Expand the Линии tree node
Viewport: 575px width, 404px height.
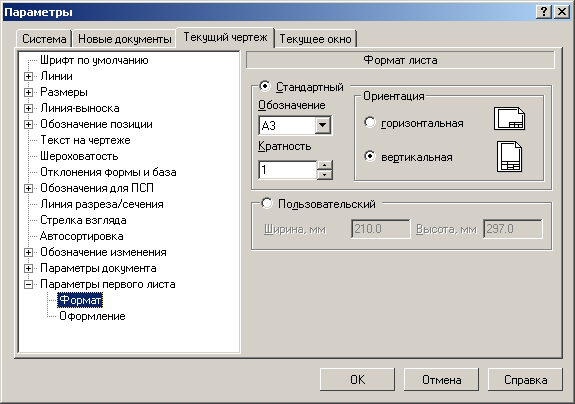[x=28, y=76]
